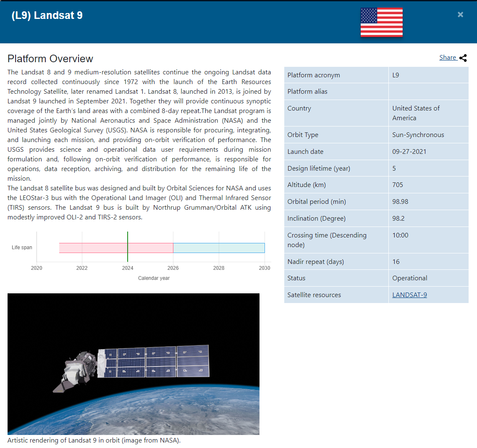The width and height of the screenshot is (477, 448).
Task: Click the 'L9' acronym value
Action: click(396, 75)
